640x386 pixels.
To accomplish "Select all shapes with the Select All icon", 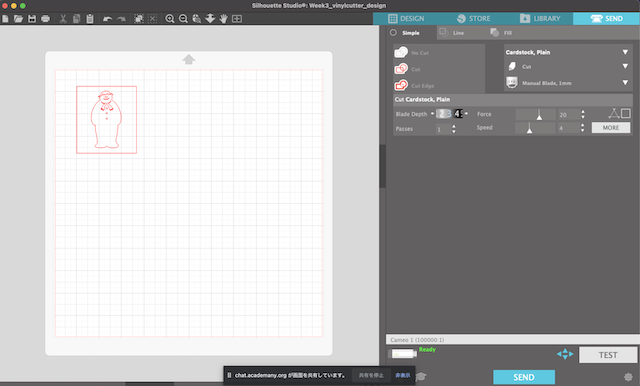I will [139, 19].
